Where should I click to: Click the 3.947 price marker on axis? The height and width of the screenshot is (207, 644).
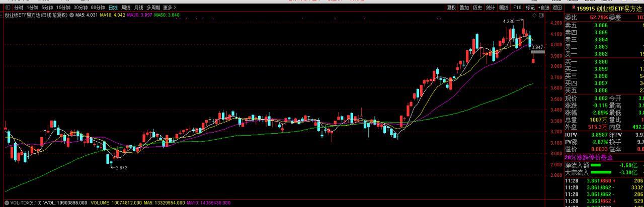coord(538,47)
